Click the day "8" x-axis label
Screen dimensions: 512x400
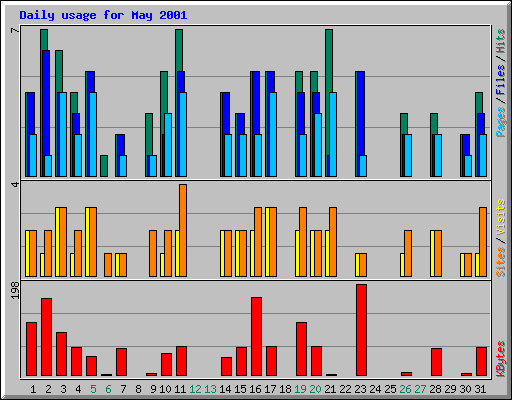(138, 389)
